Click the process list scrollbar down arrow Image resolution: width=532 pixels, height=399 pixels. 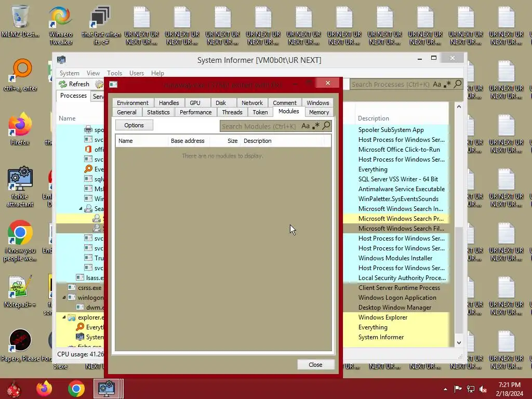(459, 343)
